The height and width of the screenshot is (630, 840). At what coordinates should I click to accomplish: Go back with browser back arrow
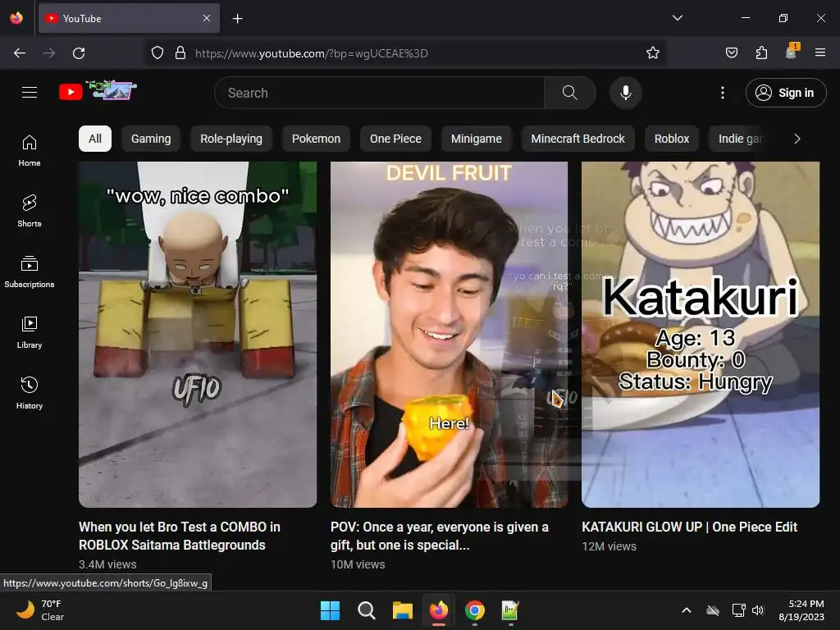pyautogui.click(x=20, y=53)
